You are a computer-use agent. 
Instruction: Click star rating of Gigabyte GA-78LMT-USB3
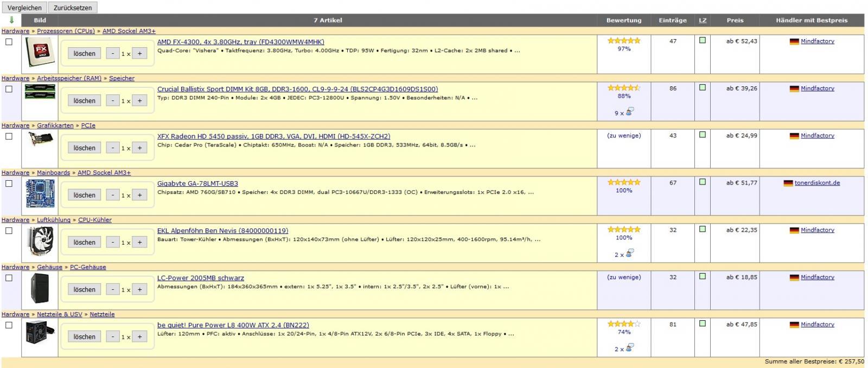coord(624,182)
